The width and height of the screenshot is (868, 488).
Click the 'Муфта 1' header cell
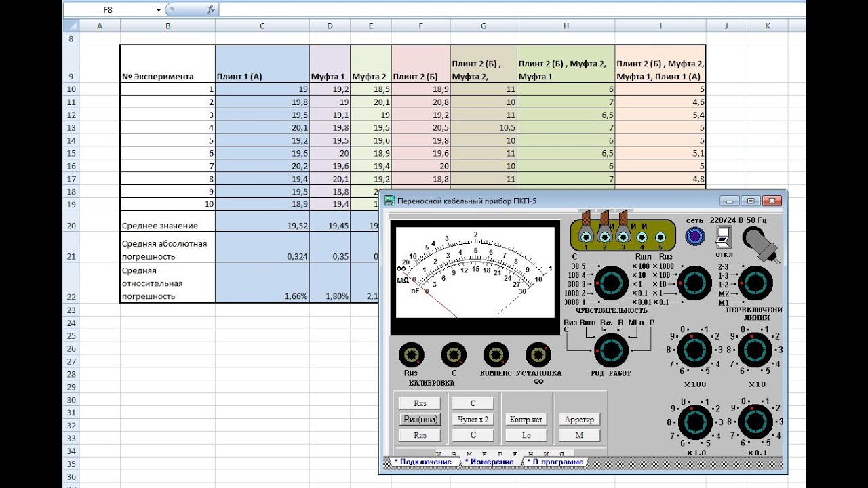[330, 64]
